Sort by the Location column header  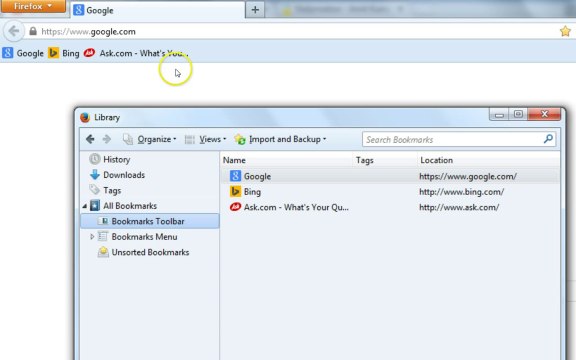click(x=489, y=160)
